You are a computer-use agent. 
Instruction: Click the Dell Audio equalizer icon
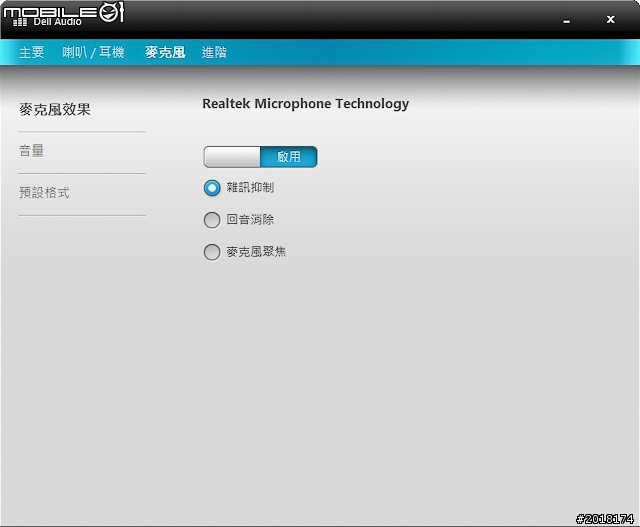point(20,22)
